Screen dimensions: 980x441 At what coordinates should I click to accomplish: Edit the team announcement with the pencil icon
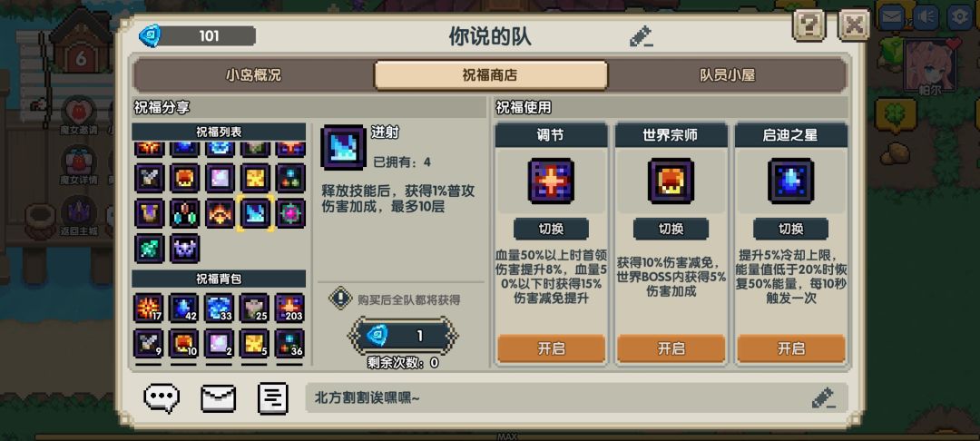(x=823, y=397)
